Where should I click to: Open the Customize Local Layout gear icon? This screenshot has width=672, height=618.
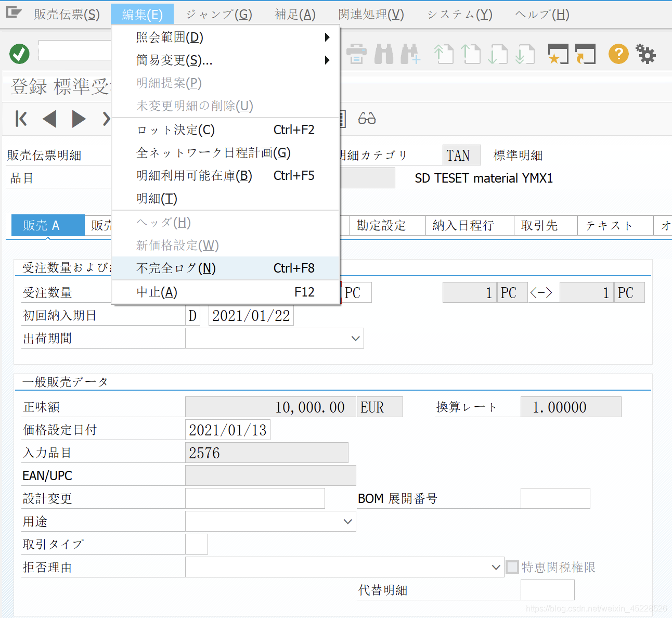[645, 54]
